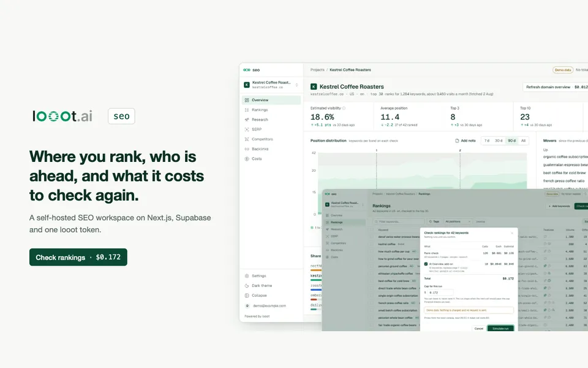Click Research in the Rankings window sidebar

345,229
